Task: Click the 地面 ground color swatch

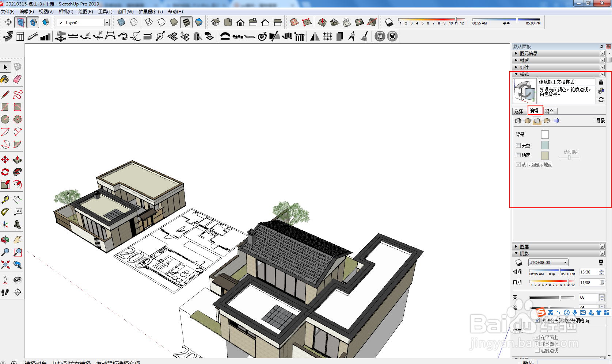Action: click(545, 156)
